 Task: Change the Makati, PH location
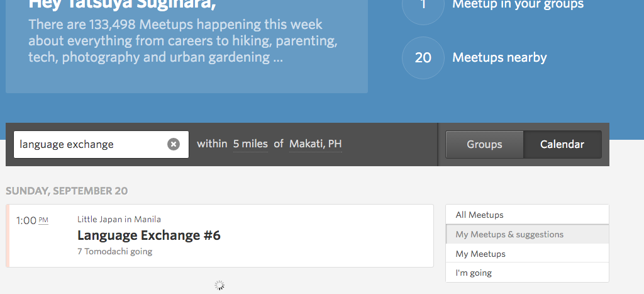coord(316,144)
